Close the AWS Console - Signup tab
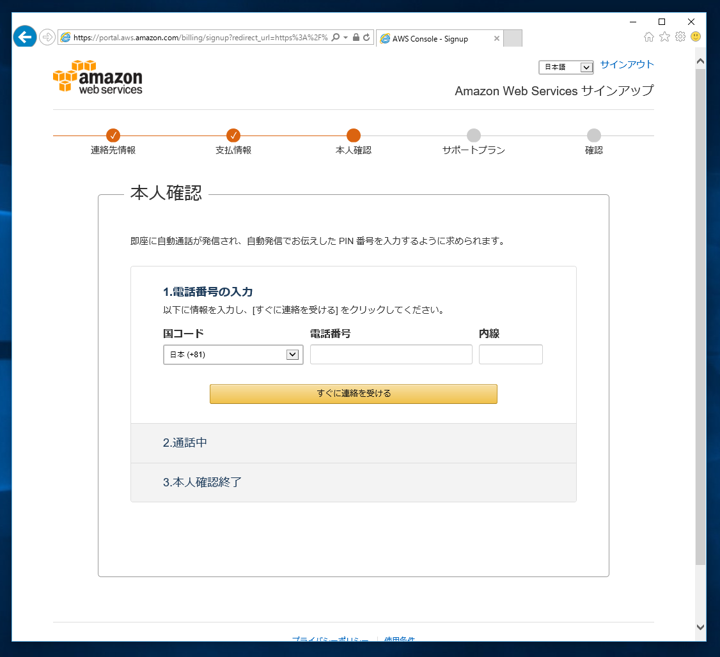Screen dimensions: 720x657 (x=496, y=39)
